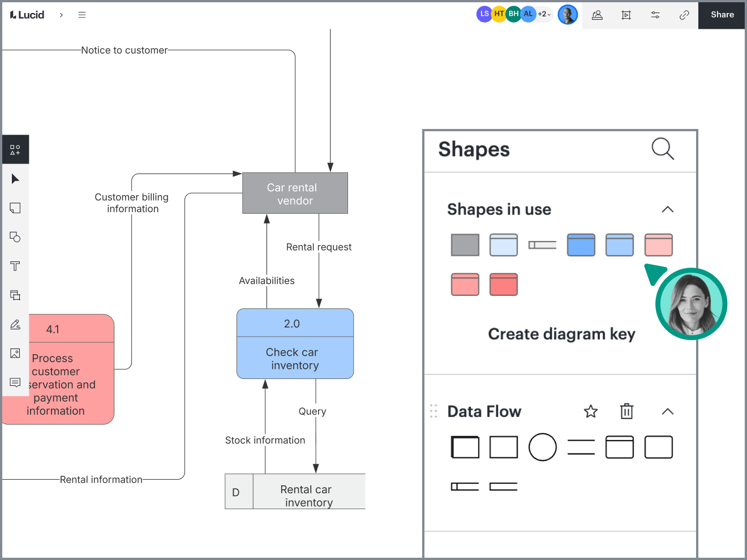Click the Share button
The width and height of the screenshot is (747, 560).
(722, 15)
